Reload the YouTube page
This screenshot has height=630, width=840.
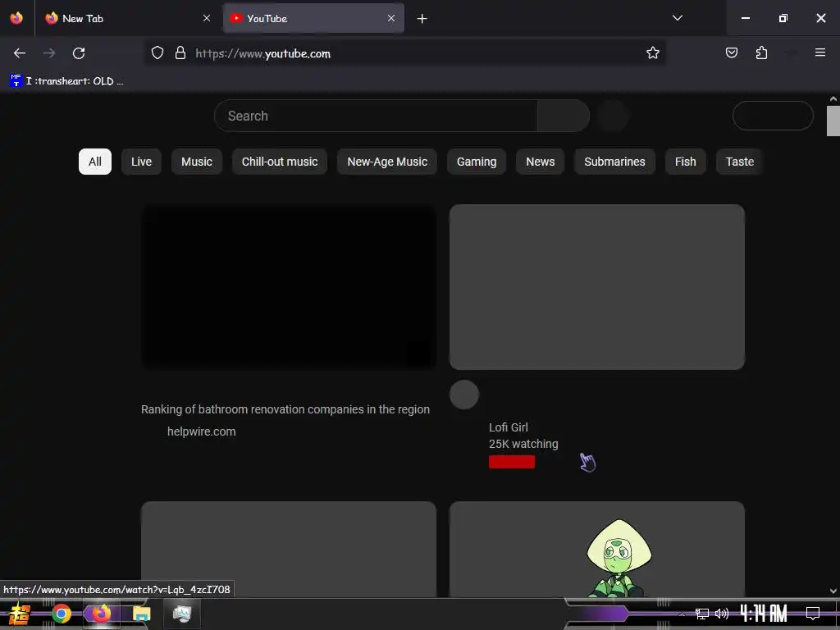(79, 53)
